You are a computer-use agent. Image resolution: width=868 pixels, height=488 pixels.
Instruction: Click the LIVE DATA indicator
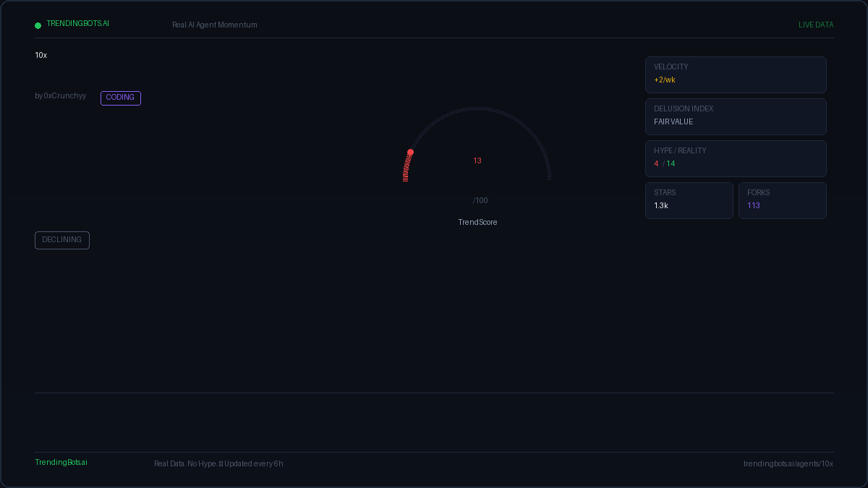(816, 25)
